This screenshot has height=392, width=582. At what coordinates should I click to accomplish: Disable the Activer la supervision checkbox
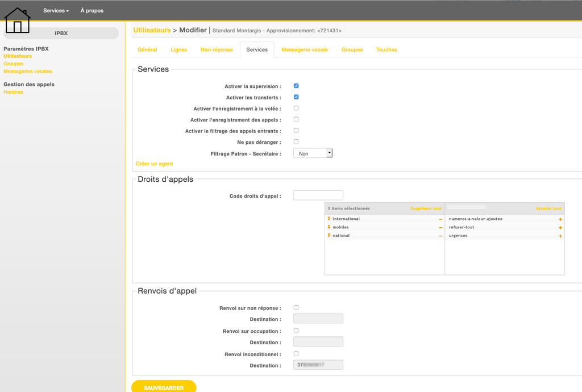click(296, 86)
